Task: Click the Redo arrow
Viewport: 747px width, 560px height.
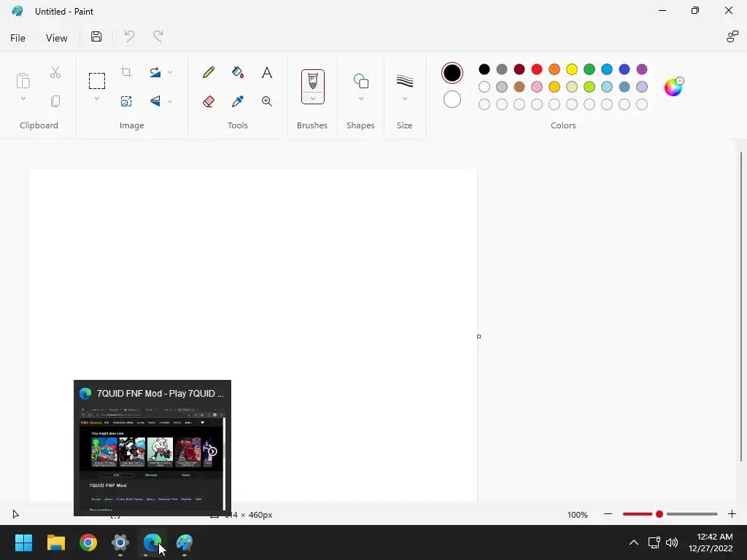Action: [x=158, y=36]
